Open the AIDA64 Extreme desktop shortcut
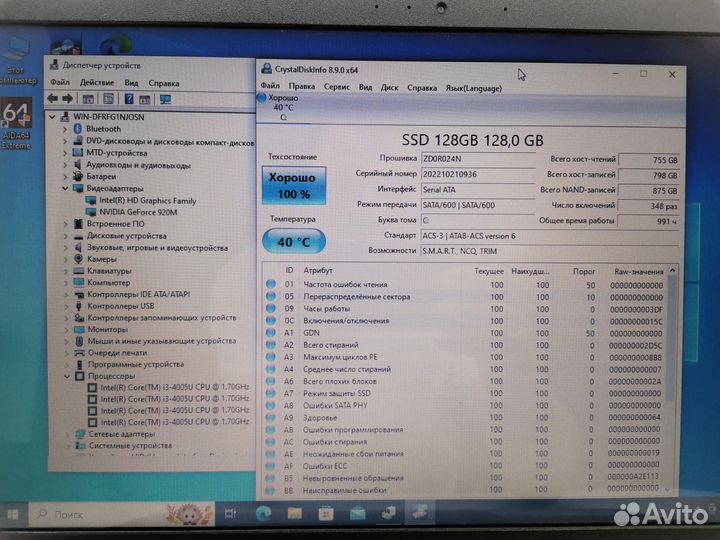720x540 pixels. click(x=16, y=124)
